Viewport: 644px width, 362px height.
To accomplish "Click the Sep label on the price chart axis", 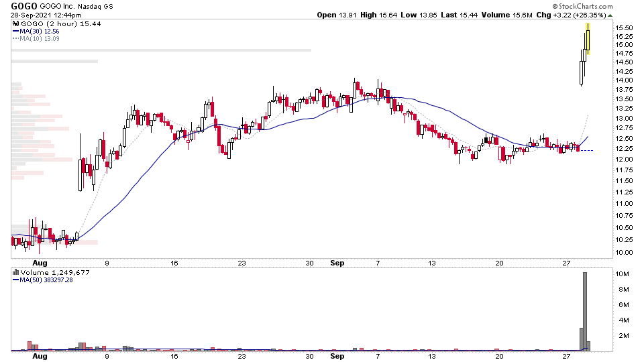I will pos(337,263).
